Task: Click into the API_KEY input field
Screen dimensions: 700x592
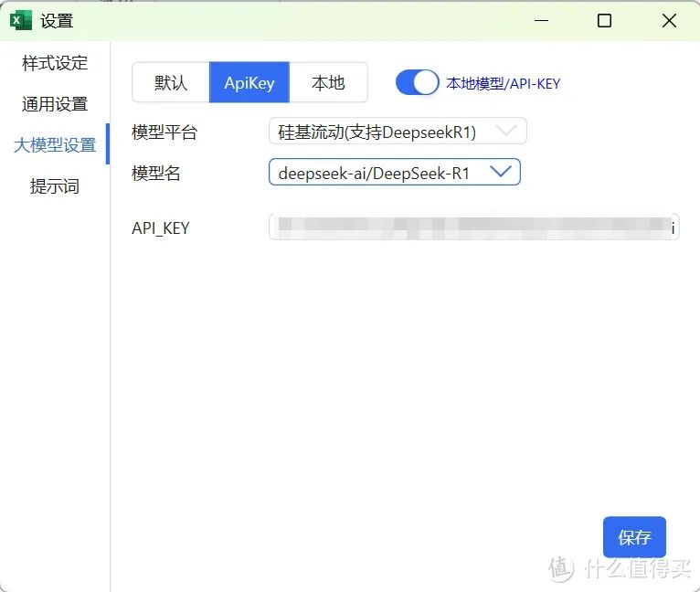Action: [x=473, y=227]
